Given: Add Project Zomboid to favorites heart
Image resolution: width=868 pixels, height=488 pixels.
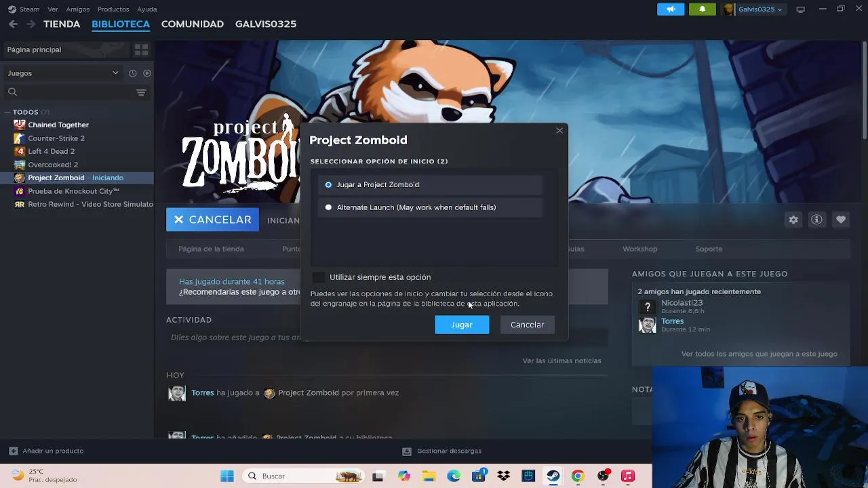Looking at the screenshot, I should click(841, 220).
